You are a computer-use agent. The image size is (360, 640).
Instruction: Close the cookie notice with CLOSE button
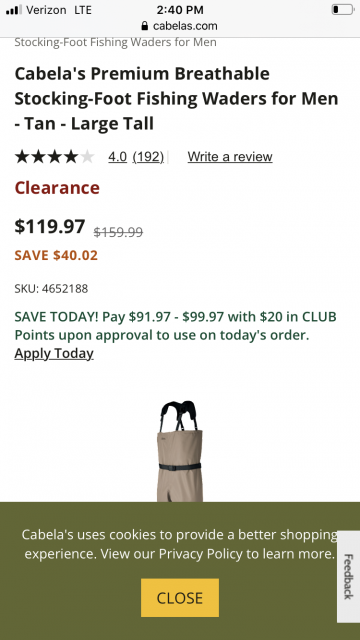180,598
